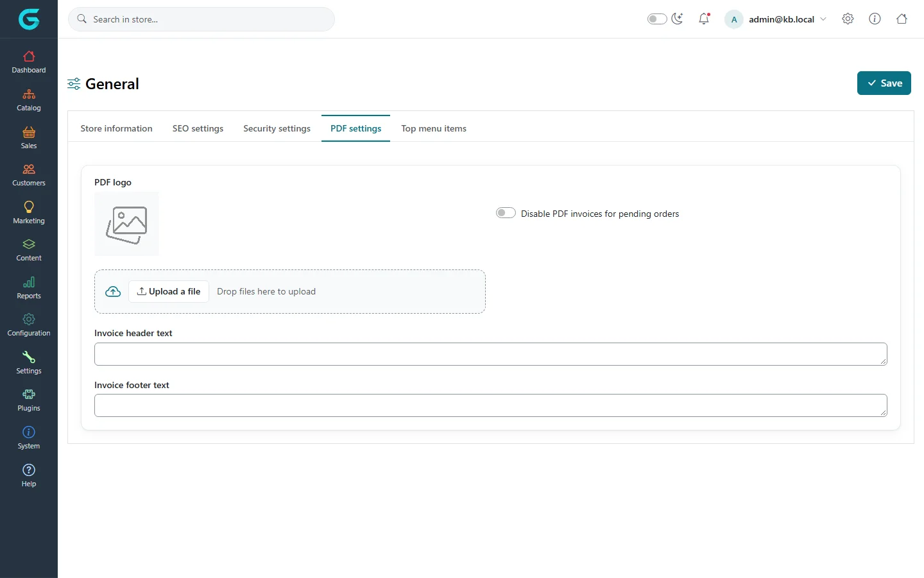Click the Drop files here upload area
The image size is (924, 578).
290,291
